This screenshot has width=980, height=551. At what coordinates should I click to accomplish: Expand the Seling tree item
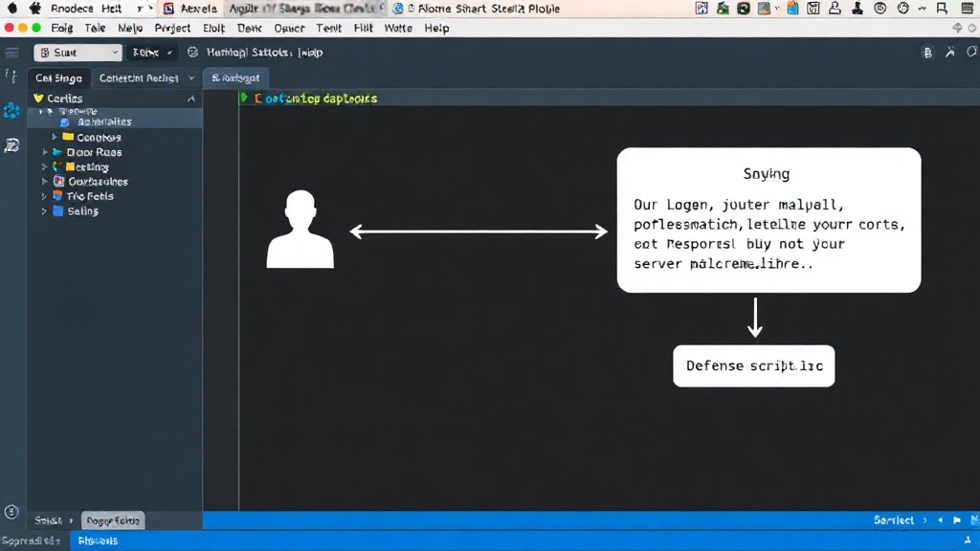pos(44,211)
